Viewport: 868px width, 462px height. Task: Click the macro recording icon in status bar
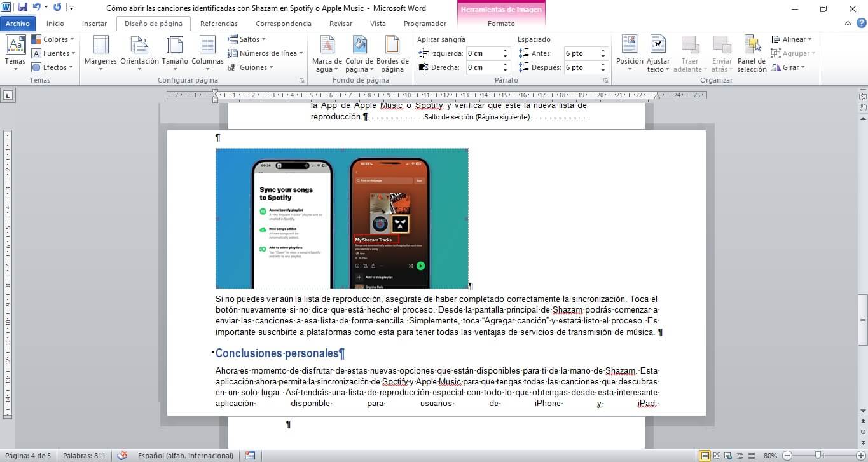click(250, 456)
